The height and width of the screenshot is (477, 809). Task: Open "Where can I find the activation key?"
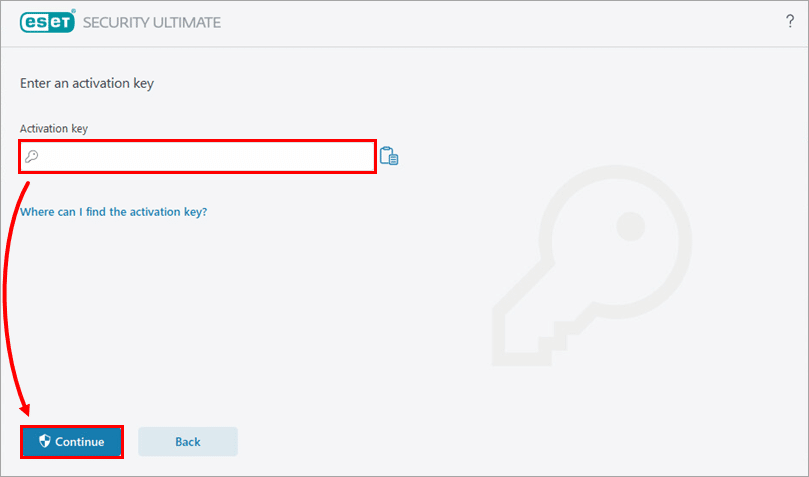[113, 212]
